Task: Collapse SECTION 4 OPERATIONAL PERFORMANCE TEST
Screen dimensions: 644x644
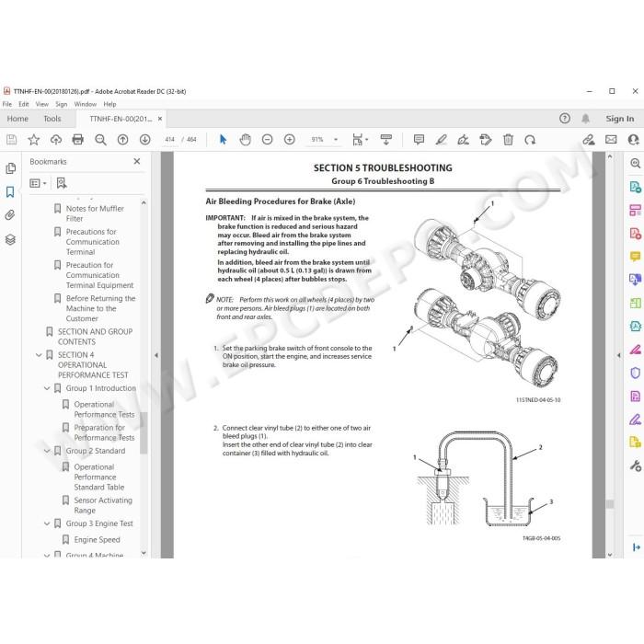Action: (x=39, y=355)
